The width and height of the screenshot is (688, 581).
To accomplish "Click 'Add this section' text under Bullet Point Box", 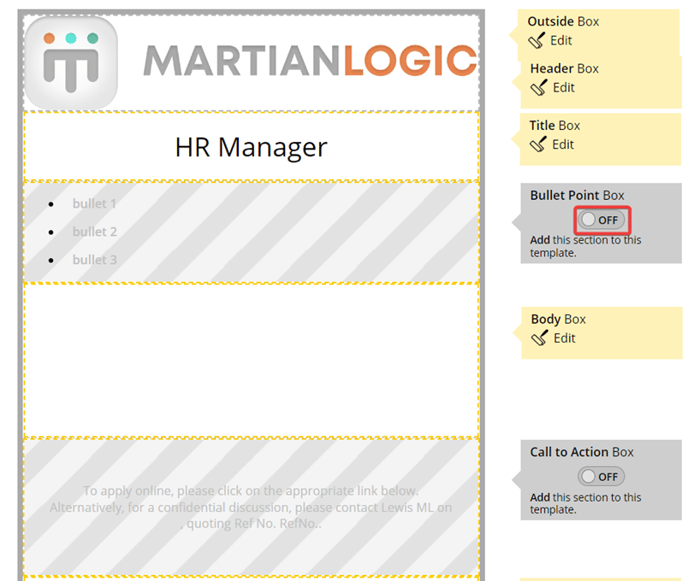I will pos(585,246).
